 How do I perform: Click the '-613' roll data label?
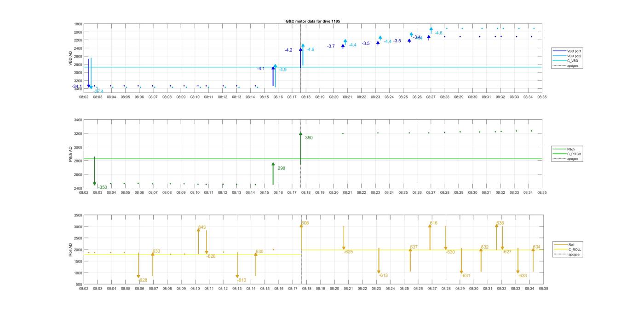(384, 276)
